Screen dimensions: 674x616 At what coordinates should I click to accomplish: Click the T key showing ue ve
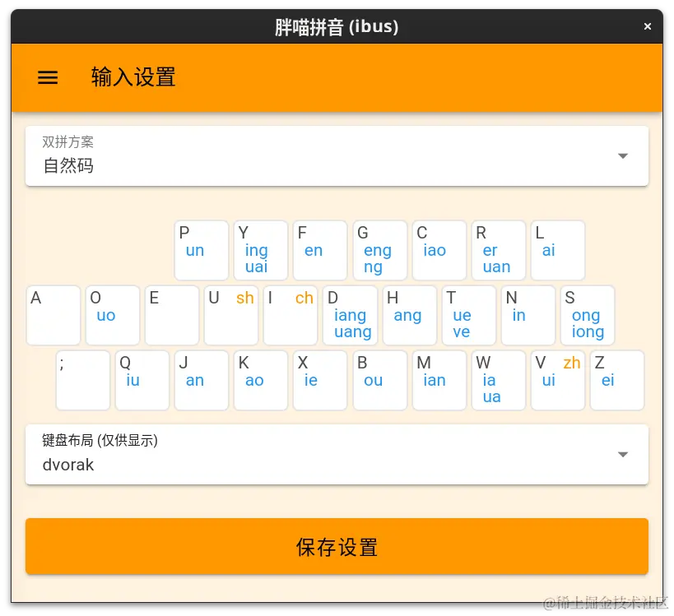(468, 315)
